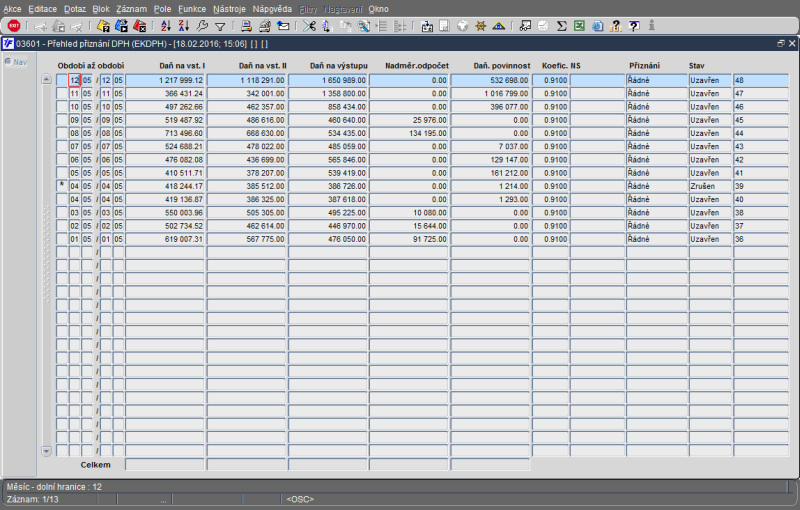Click the globe icon in toolbar
The height and width of the screenshot is (510, 800).
[462, 26]
